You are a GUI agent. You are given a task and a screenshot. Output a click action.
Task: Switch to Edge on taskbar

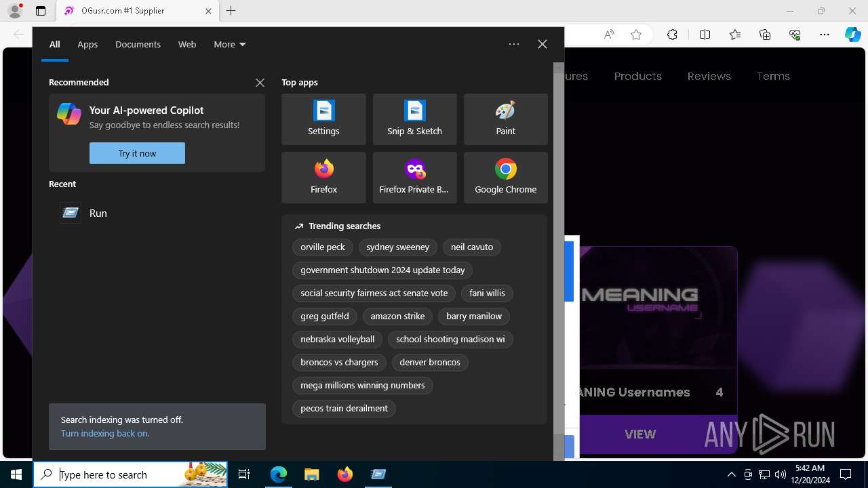pyautogui.click(x=279, y=474)
